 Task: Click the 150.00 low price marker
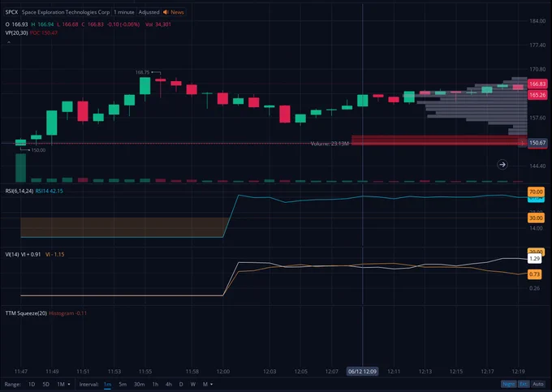click(38, 150)
